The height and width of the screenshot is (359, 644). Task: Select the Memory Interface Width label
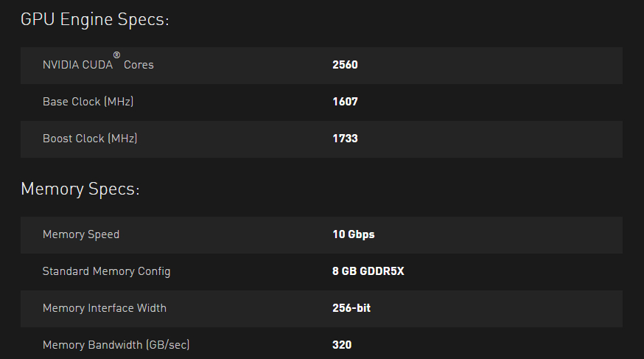click(105, 308)
